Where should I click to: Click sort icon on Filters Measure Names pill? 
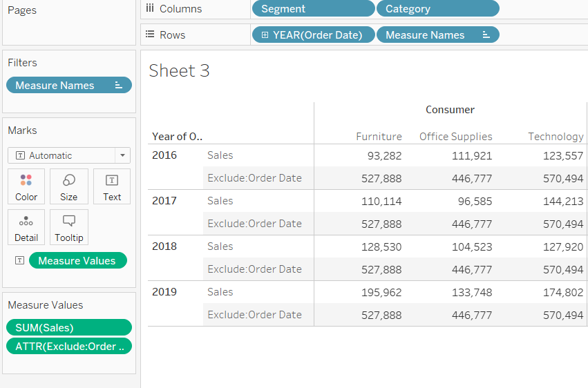point(119,86)
